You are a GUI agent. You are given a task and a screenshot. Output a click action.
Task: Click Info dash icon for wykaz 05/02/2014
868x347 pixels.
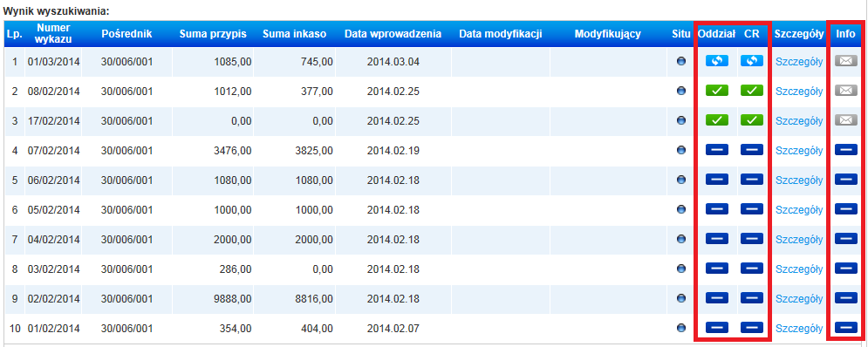[845, 210]
